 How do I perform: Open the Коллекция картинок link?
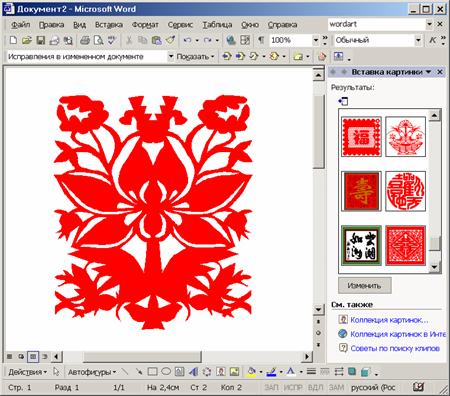pyautogui.click(x=389, y=320)
